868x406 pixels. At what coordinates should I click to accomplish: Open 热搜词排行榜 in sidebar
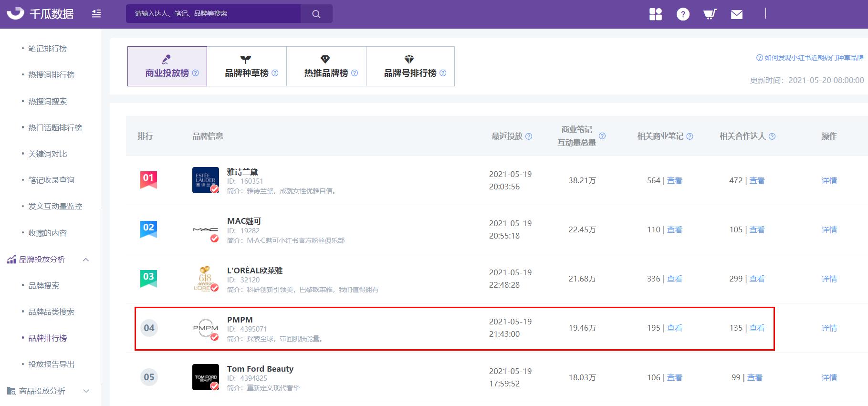pos(51,75)
